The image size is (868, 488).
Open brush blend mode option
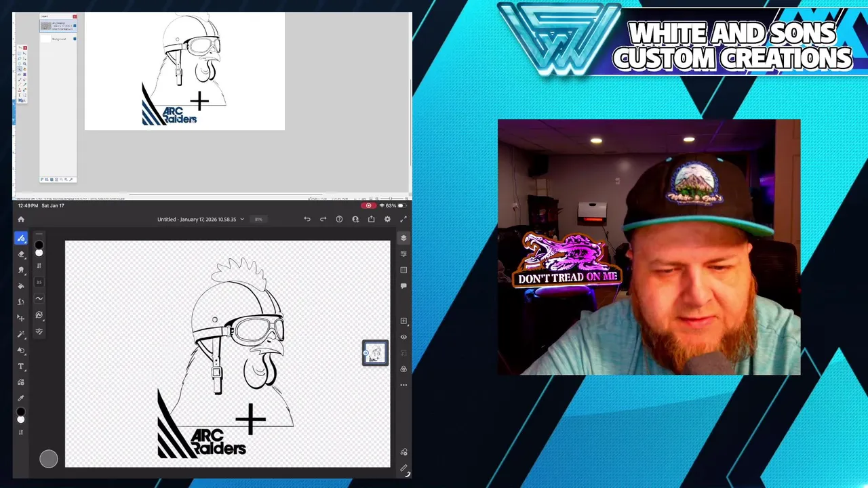pyautogui.click(x=39, y=314)
